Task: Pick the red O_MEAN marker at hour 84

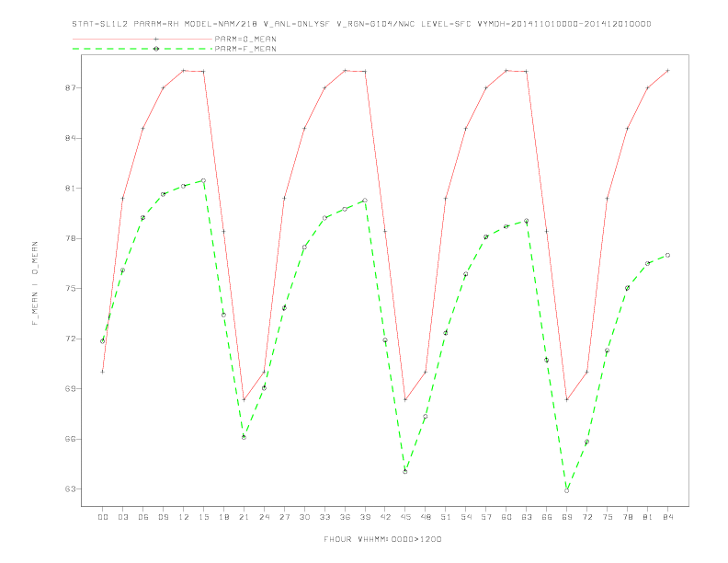Action: point(667,71)
